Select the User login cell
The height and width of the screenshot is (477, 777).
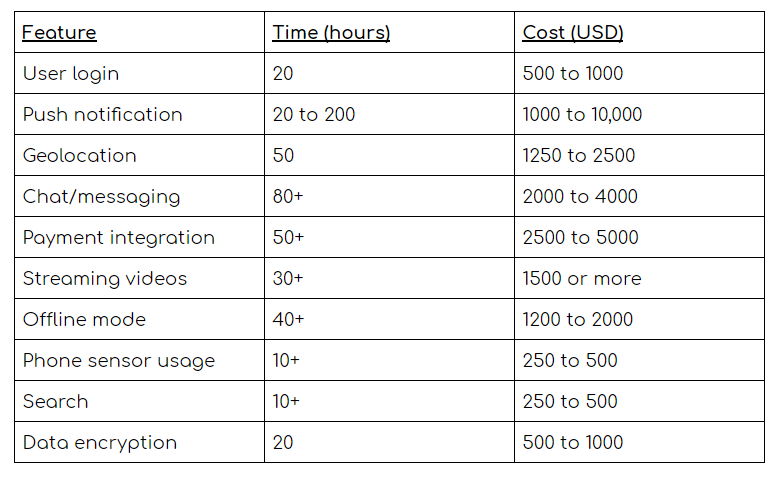71,74
